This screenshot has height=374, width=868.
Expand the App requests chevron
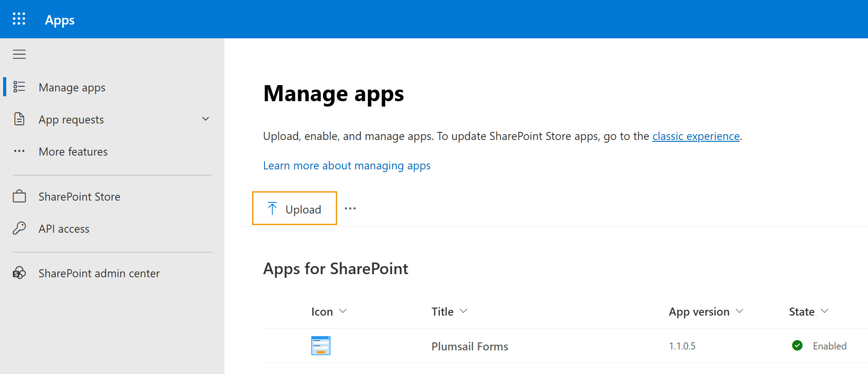click(x=205, y=119)
